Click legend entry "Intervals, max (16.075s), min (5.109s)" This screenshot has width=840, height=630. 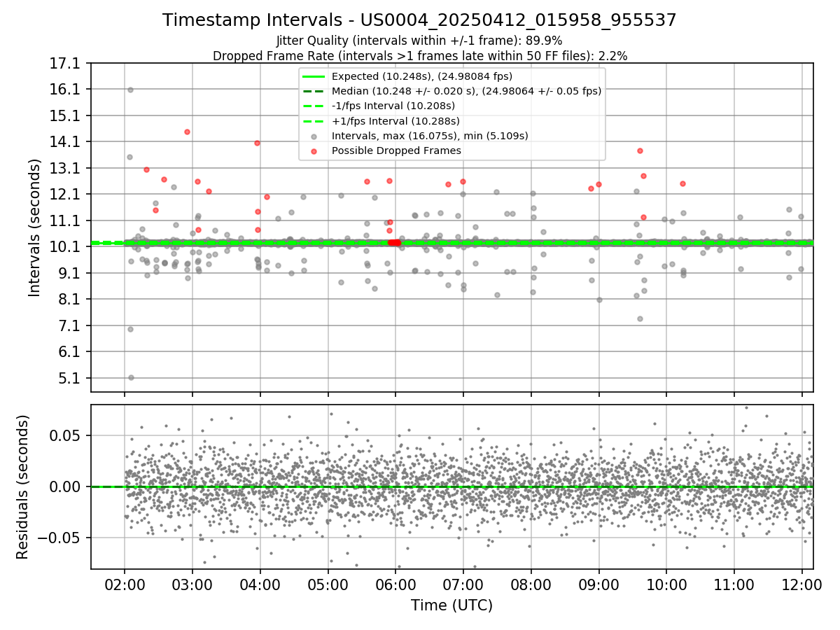pos(430,136)
